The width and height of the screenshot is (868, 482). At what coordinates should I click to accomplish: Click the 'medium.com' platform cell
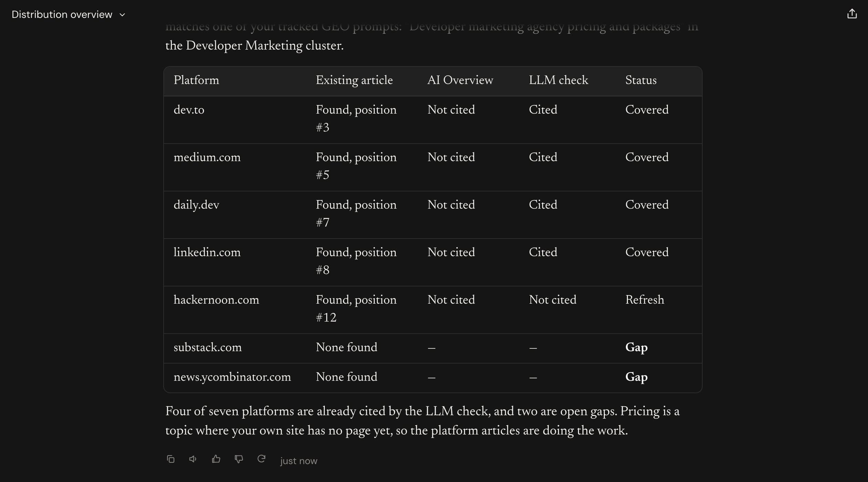[x=207, y=157]
